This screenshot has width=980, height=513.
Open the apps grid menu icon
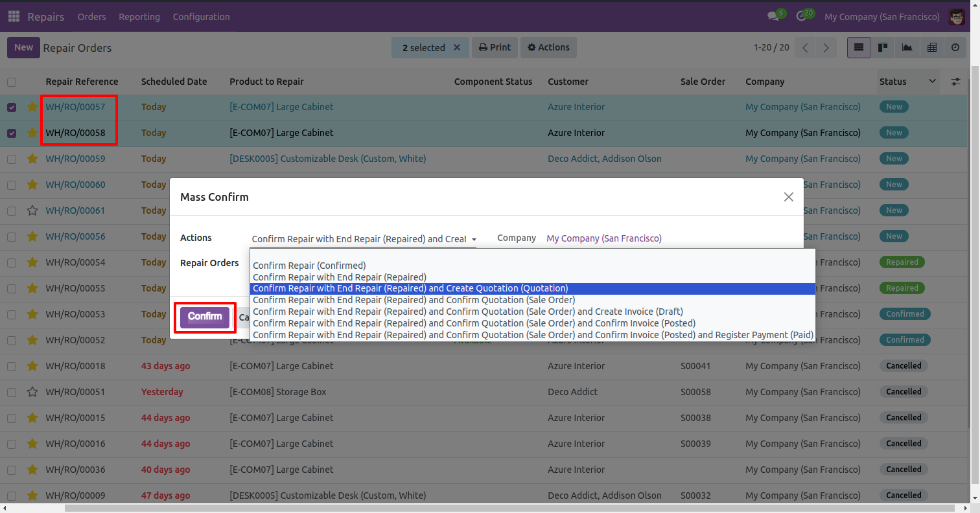(x=14, y=17)
